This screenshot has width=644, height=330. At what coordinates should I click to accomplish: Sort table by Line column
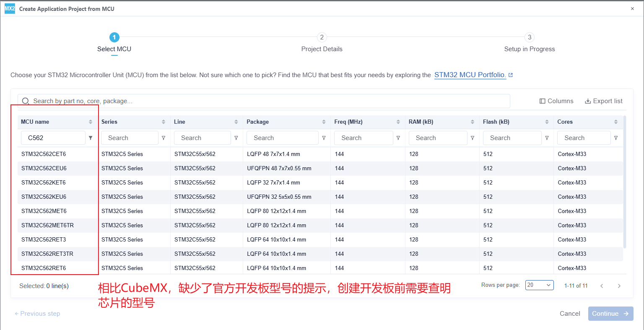236,122
